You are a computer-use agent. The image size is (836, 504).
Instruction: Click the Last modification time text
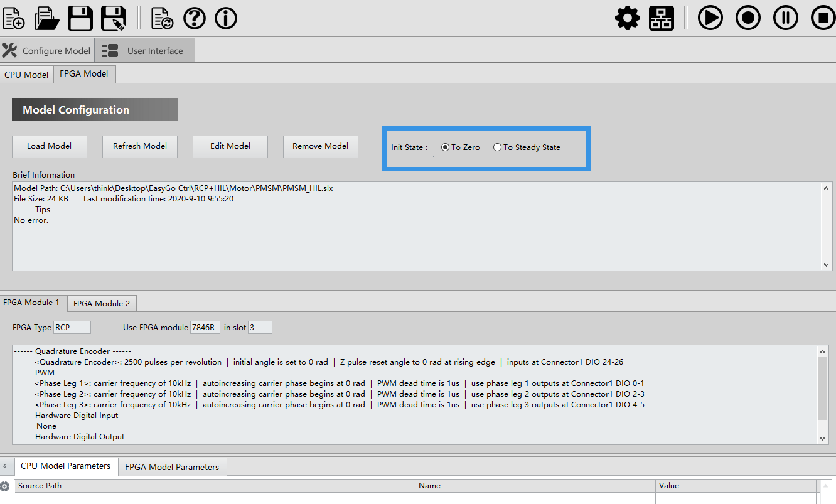pyautogui.click(x=158, y=199)
